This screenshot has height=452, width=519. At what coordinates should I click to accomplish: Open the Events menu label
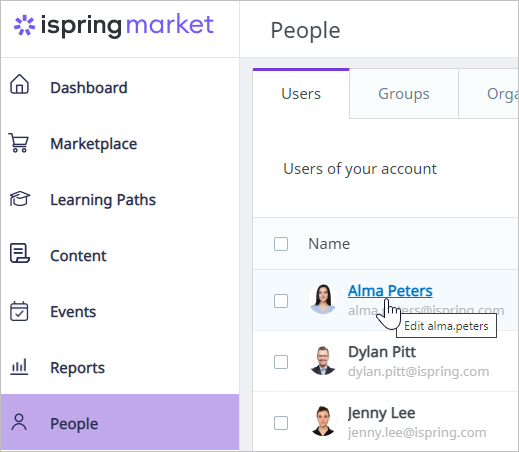tap(73, 312)
